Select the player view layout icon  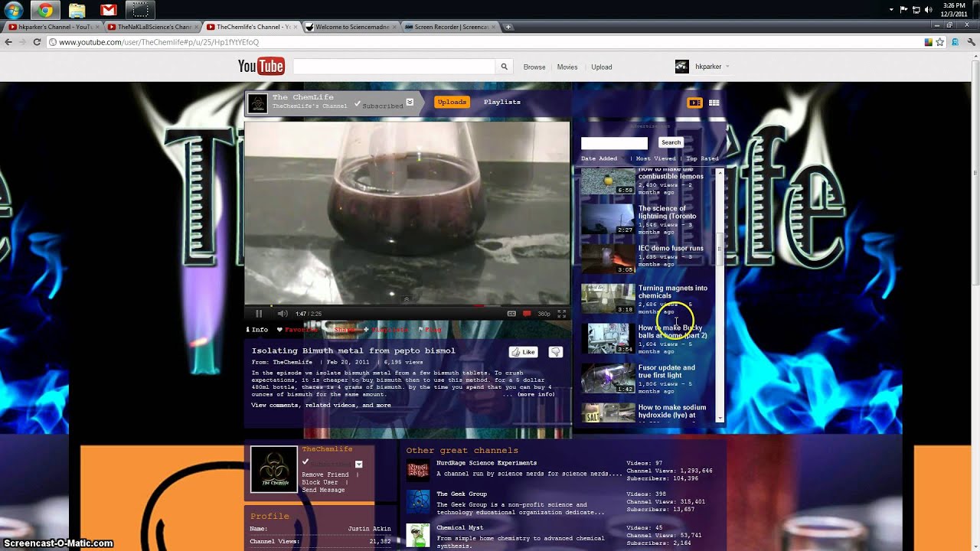694,103
